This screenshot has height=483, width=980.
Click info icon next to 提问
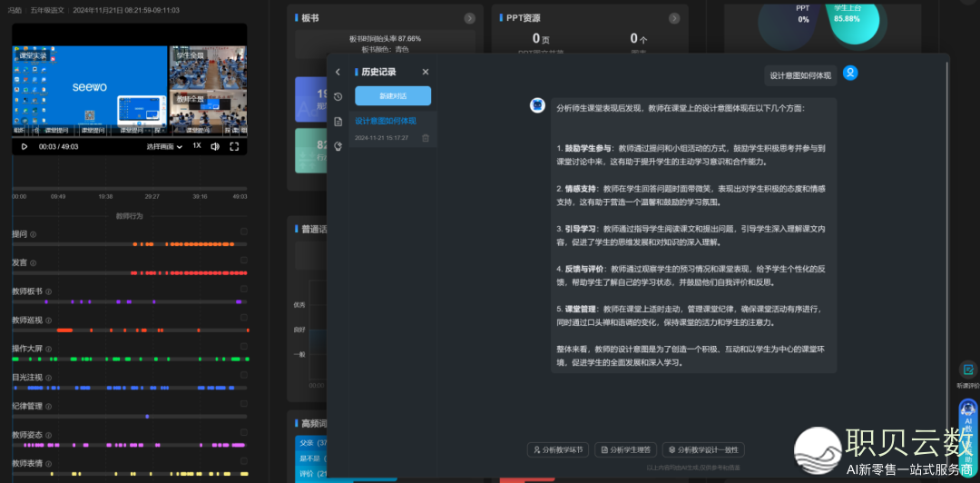34,234
